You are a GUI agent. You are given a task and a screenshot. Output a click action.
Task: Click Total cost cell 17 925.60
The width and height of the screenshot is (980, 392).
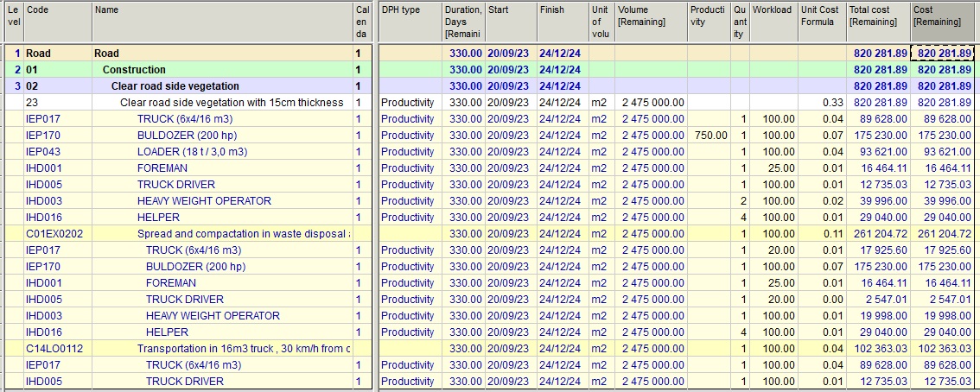pyautogui.click(x=879, y=250)
